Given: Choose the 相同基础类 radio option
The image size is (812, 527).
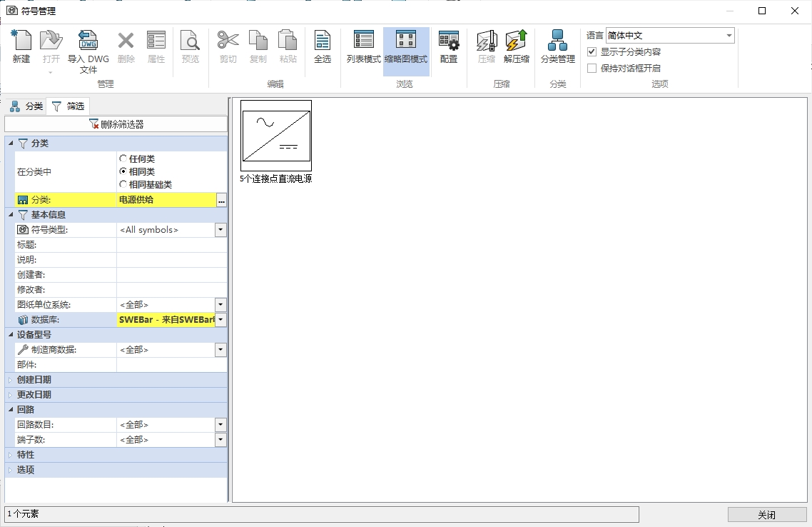Looking at the screenshot, I should (123, 184).
